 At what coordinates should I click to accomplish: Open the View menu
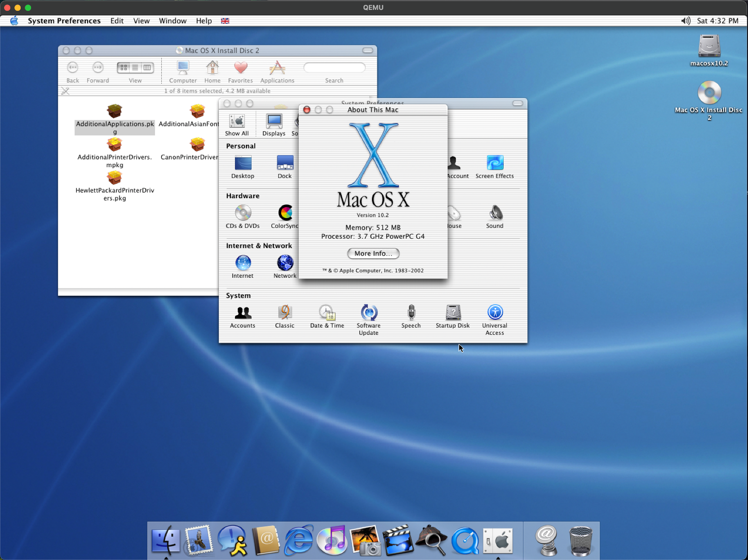click(x=142, y=21)
